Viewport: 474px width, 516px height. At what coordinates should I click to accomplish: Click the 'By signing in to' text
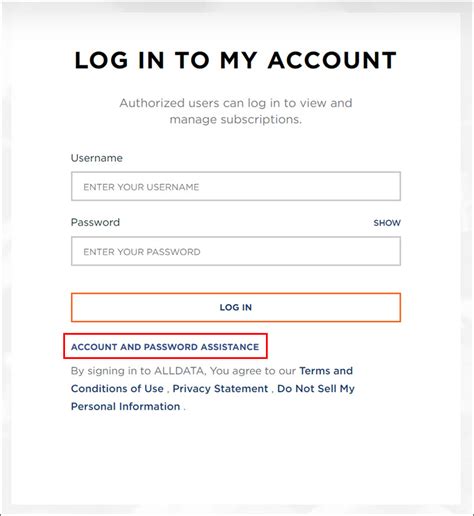pos(111,371)
